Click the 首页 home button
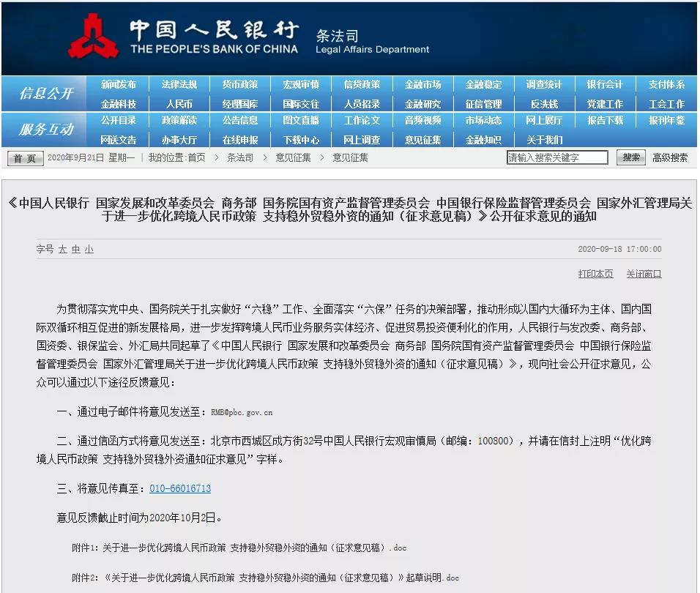This screenshot has height=593, width=700. click(26, 158)
